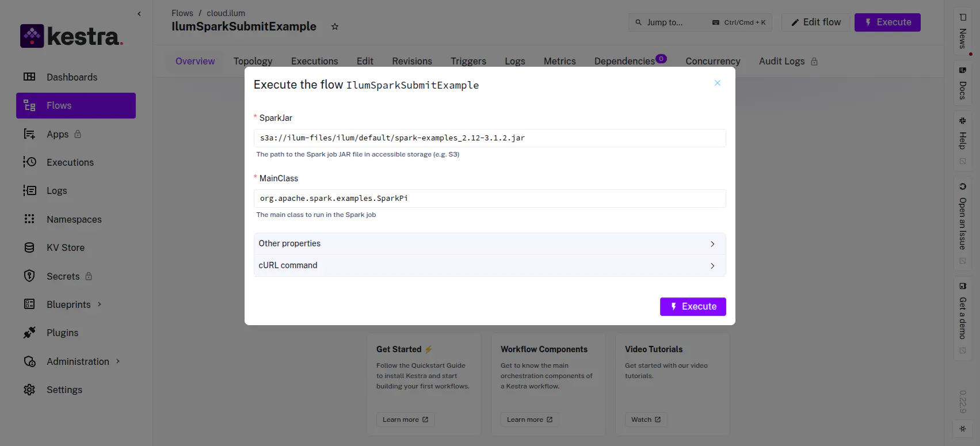The height and width of the screenshot is (446, 980).
Task: Star the IlumSparkSubmitExample flow as favorite
Action: pyautogui.click(x=335, y=26)
